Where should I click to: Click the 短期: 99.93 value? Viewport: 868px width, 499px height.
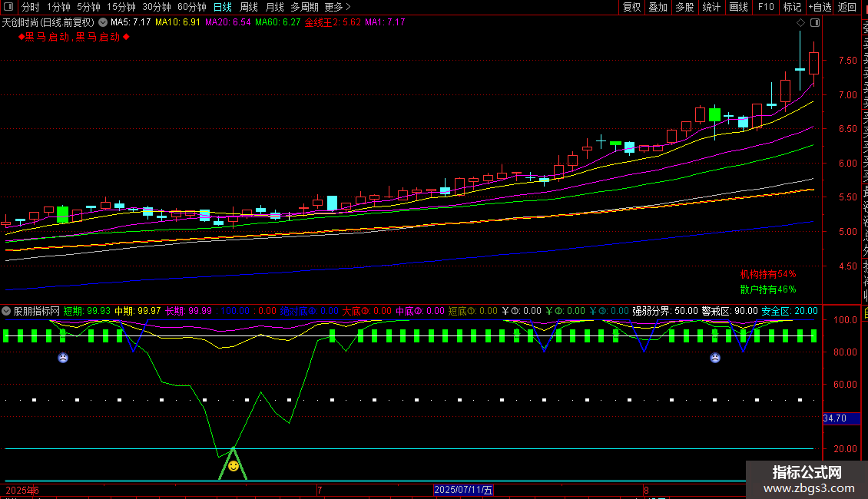point(87,312)
